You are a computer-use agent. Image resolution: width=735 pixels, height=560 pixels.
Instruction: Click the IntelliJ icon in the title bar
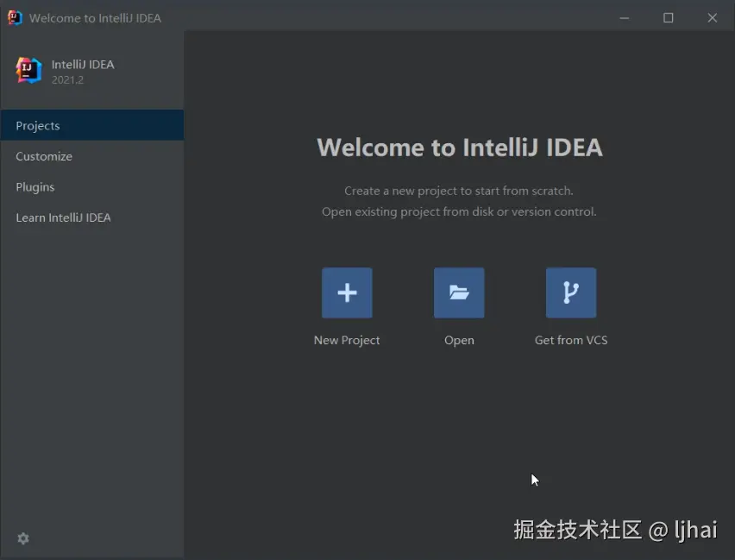click(15, 18)
